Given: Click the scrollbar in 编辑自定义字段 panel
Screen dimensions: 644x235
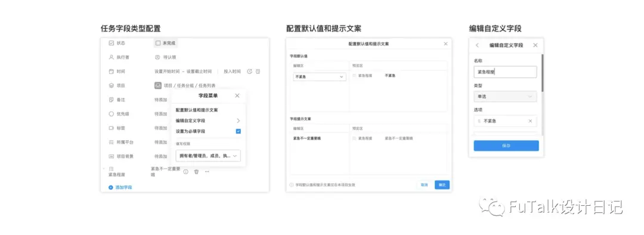Looking at the screenshot, I should [x=542, y=73].
